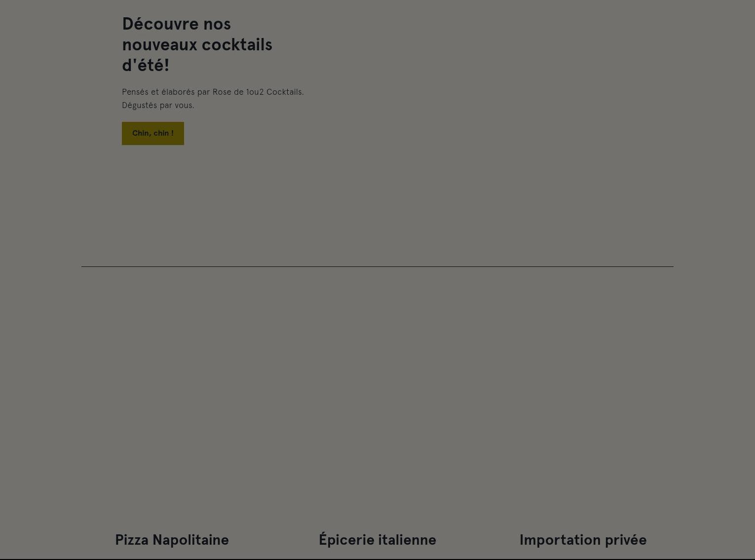Click the yellow "Chin, chin !" button

click(x=153, y=133)
